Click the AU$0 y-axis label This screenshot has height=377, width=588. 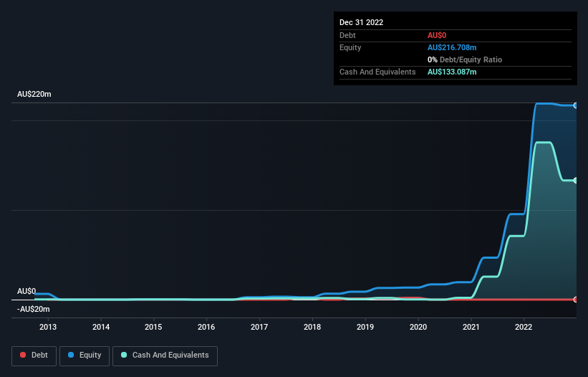point(26,292)
